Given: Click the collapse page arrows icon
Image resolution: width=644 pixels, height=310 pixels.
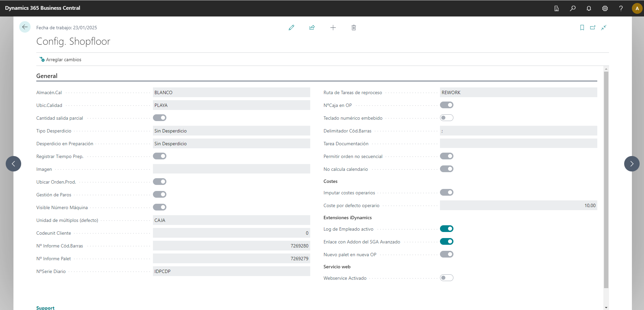Looking at the screenshot, I should pos(604,28).
